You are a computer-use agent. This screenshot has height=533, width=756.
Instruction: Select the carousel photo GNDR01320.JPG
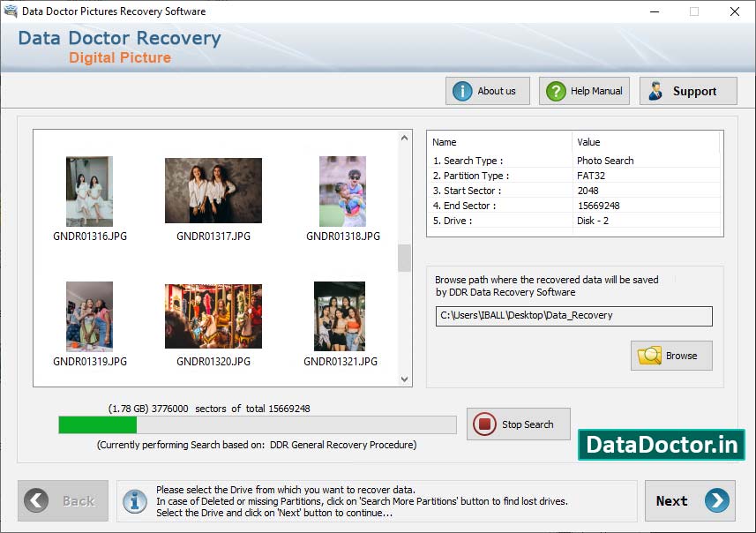(x=213, y=316)
